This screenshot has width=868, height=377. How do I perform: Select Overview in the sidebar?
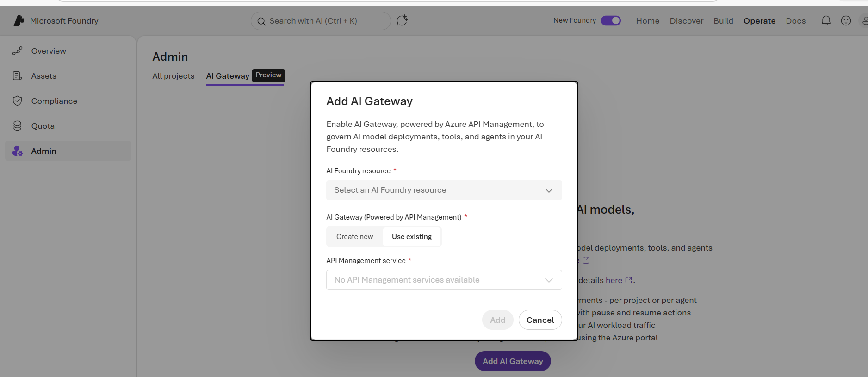coord(68,51)
